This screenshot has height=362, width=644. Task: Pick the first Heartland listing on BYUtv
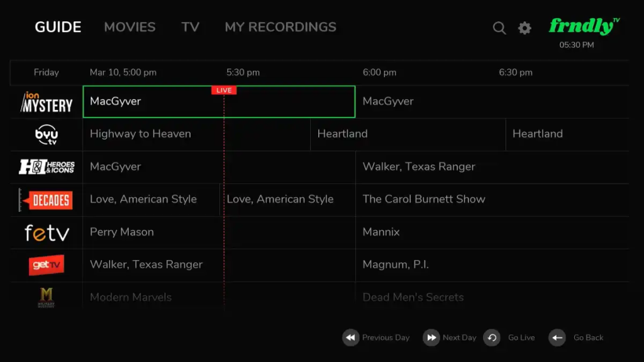(x=408, y=134)
